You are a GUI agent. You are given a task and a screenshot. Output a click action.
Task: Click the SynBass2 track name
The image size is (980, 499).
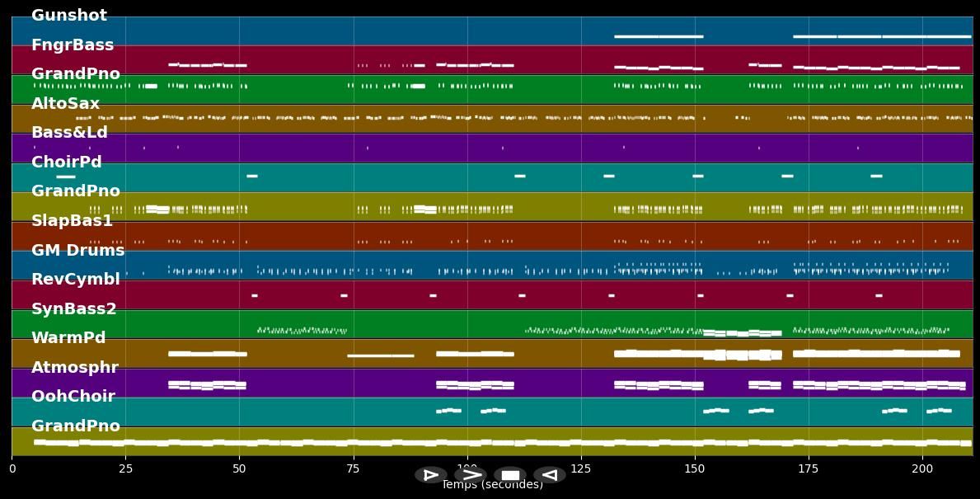coord(74,309)
